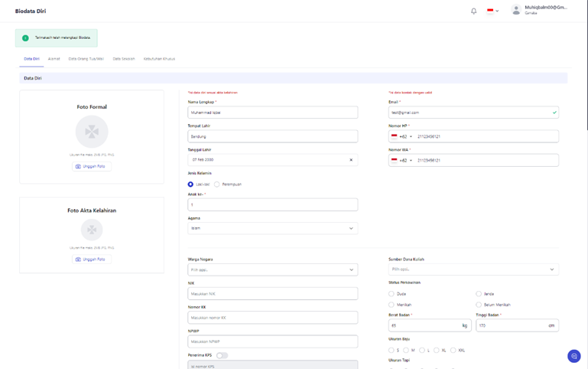
Task: Open the Indonesian flag language selector
Action: pos(492,11)
